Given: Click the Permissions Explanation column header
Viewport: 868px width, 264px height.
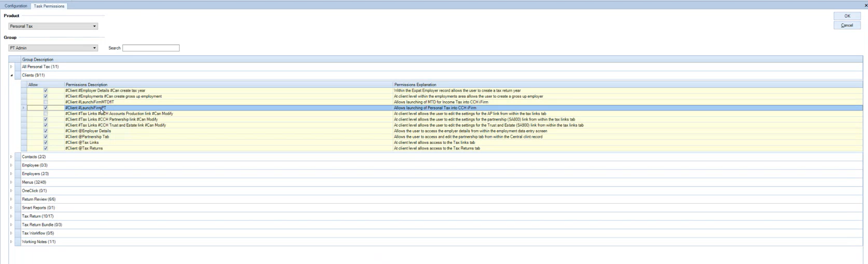Looking at the screenshot, I should pos(628,84).
